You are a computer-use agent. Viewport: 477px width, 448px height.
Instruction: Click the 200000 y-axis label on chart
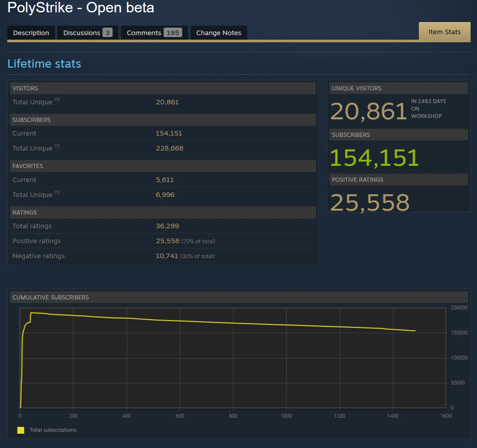point(459,308)
